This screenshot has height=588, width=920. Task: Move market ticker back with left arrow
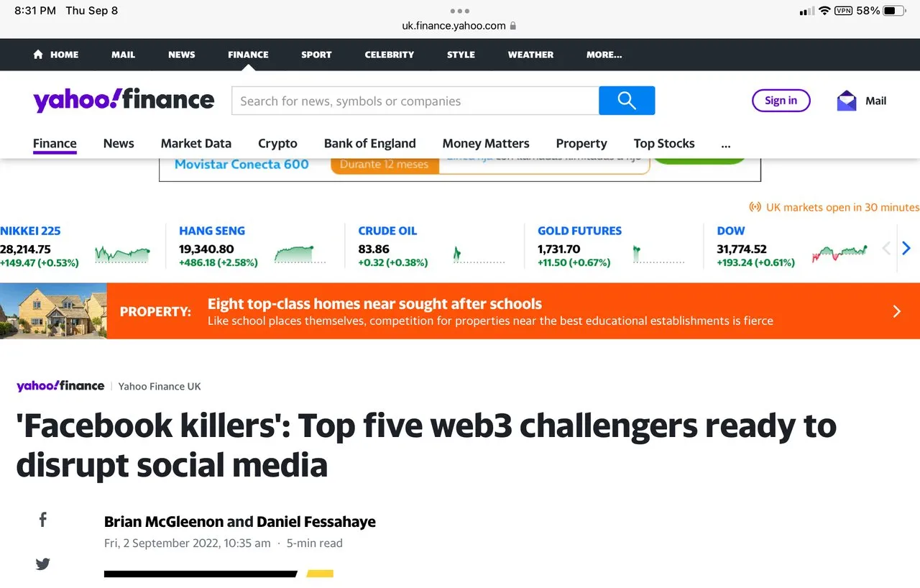point(886,248)
